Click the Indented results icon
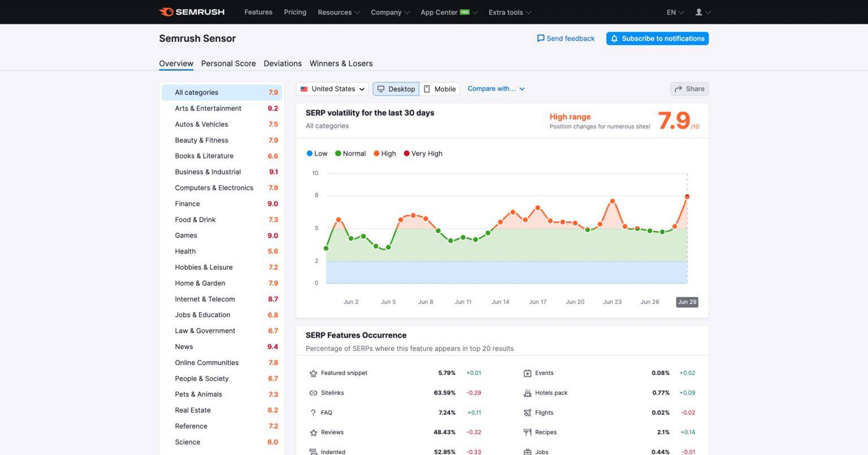 (313, 452)
